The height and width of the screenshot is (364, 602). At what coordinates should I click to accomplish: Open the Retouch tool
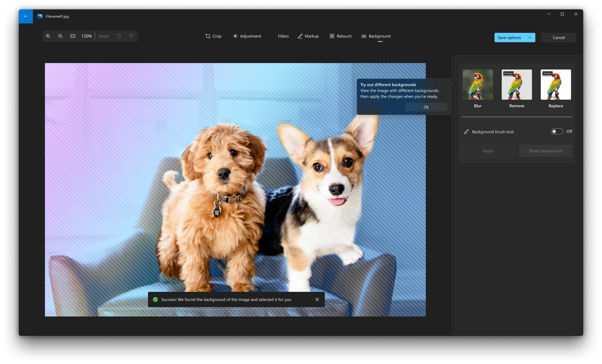tap(340, 36)
